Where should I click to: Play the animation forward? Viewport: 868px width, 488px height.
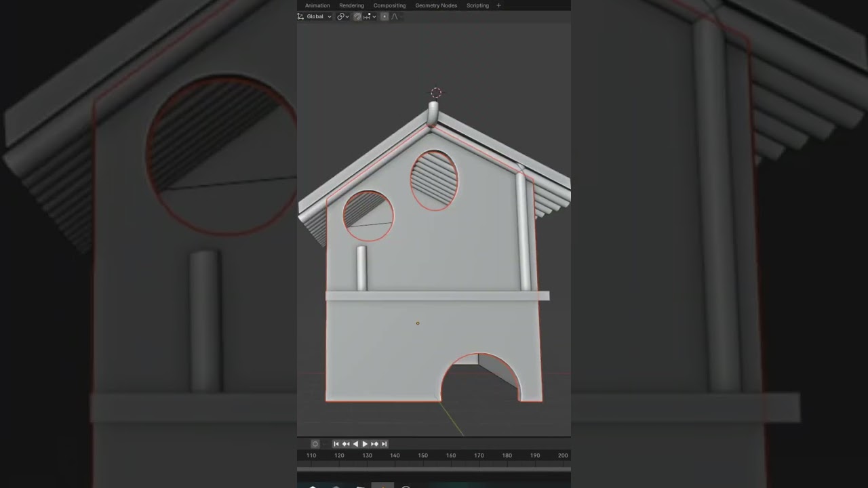click(365, 444)
